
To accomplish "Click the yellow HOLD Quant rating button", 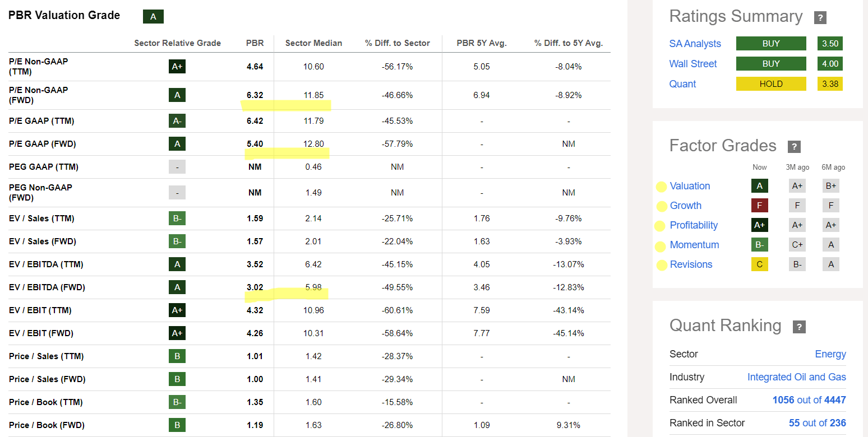I will [x=770, y=84].
